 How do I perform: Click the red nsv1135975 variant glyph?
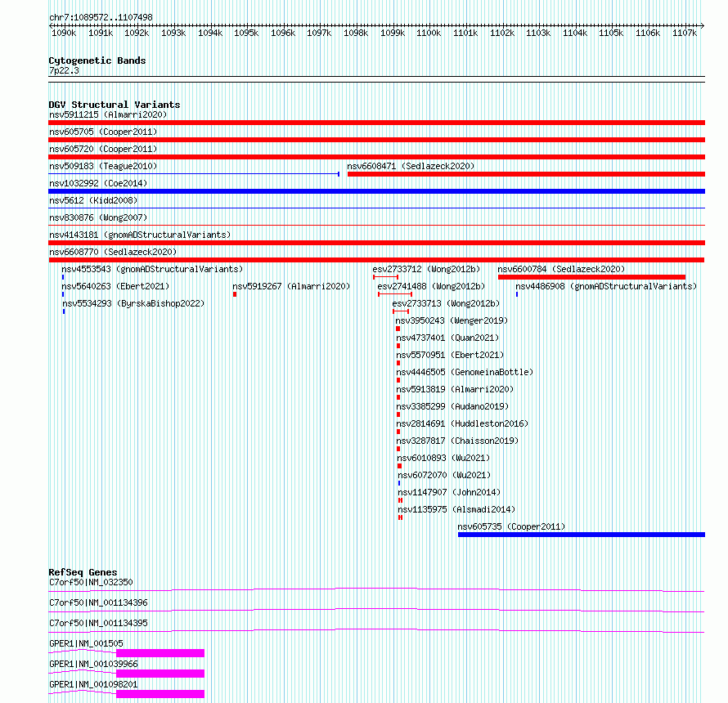click(400, 517)
